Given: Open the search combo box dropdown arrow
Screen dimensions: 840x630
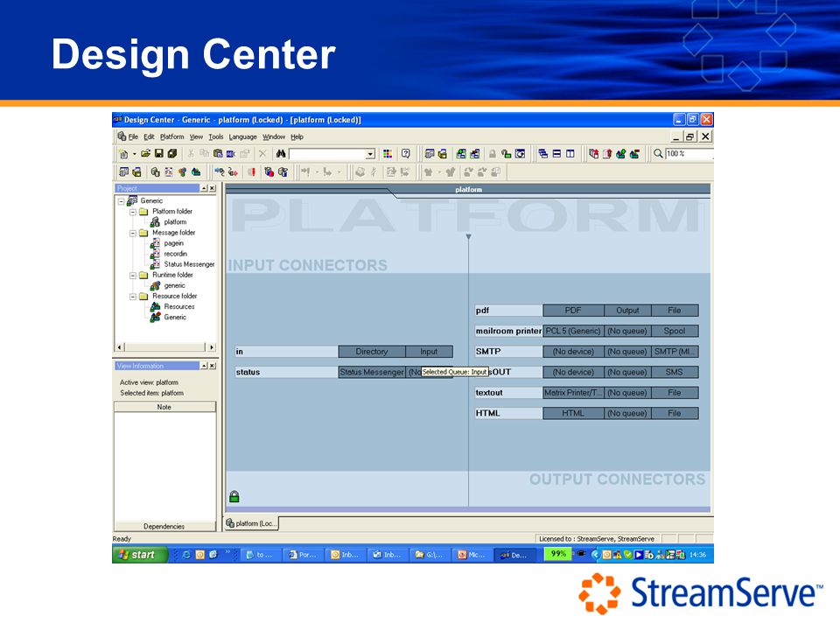Looking at the screenshot, I should pos(370,154).
